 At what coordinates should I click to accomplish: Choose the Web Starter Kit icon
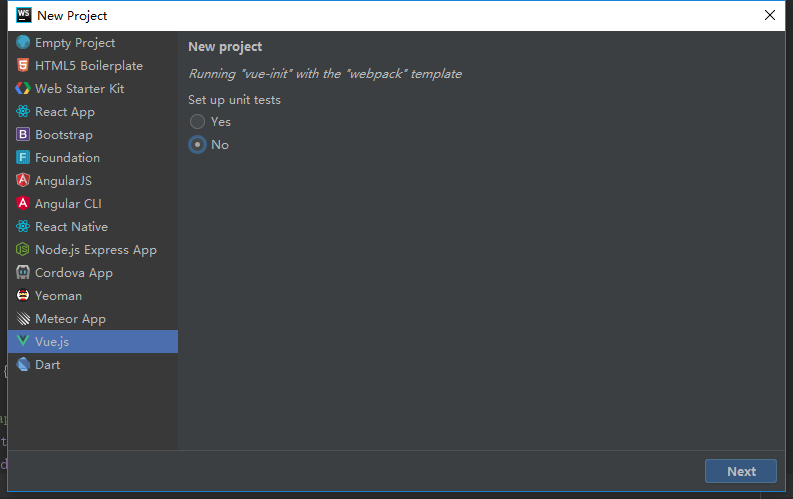tap(23, 88)
